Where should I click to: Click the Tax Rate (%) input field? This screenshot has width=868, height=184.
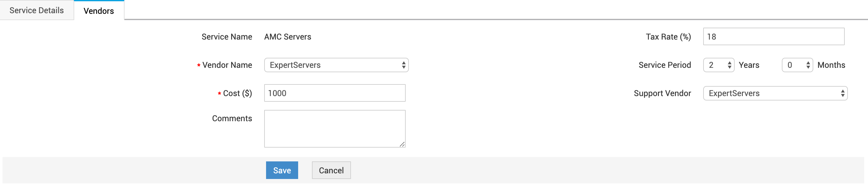click(773, 37)
